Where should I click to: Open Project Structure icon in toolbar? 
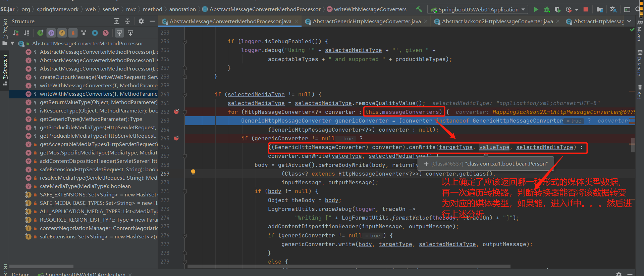600,9
